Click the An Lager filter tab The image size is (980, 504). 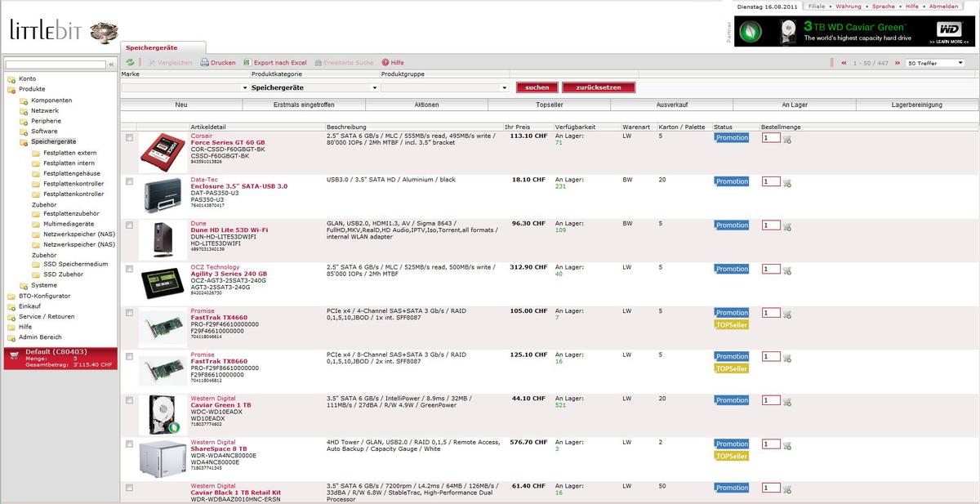(x=794, y=105)
